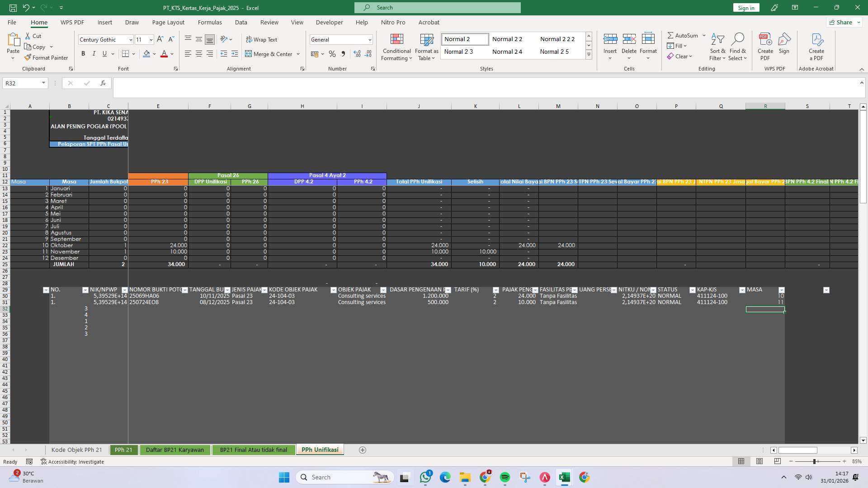Apply Percent Style to the selection

point(332,54)
